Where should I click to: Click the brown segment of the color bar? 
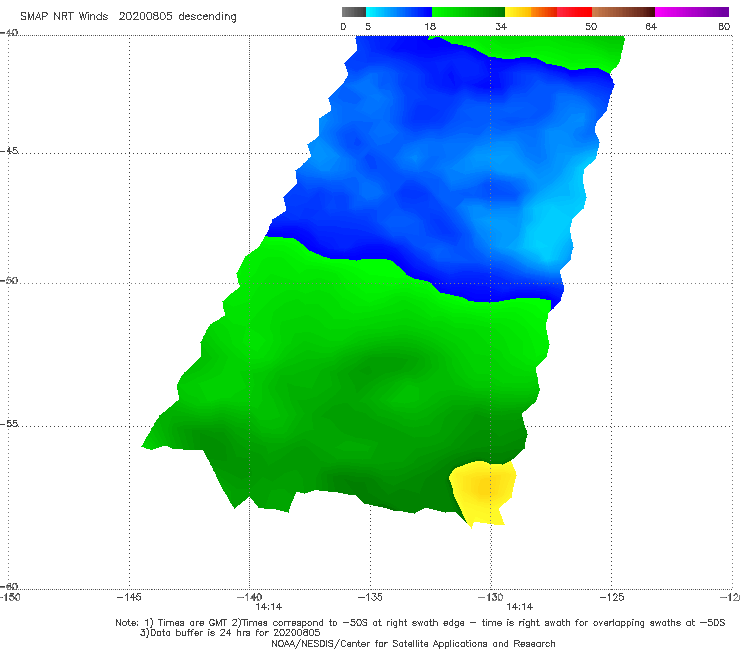[623, 12]
